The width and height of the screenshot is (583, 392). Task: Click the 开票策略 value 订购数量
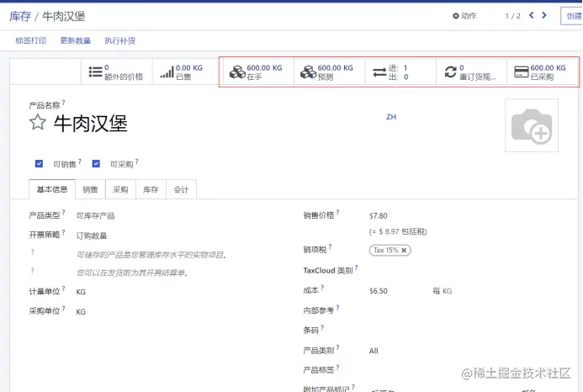pyautogui.click(x=92, y=236)
